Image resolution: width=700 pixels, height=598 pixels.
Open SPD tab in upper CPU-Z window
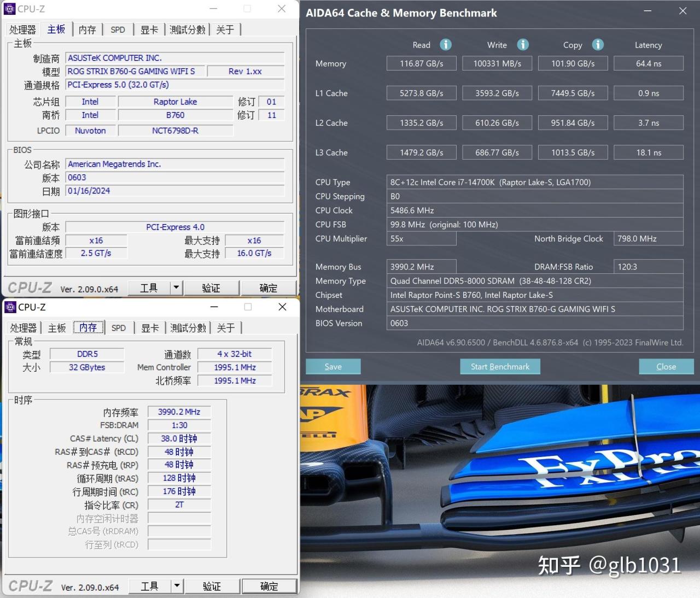118,30
